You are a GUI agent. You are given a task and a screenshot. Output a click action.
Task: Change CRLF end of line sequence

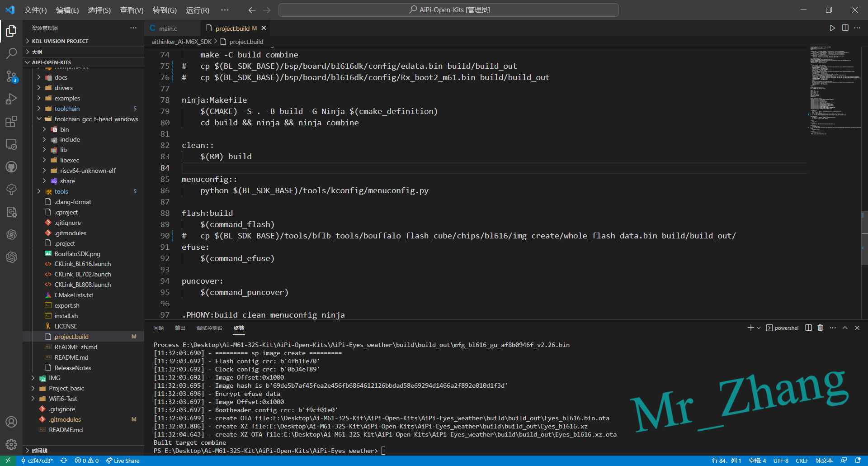(x=802, y=461)
